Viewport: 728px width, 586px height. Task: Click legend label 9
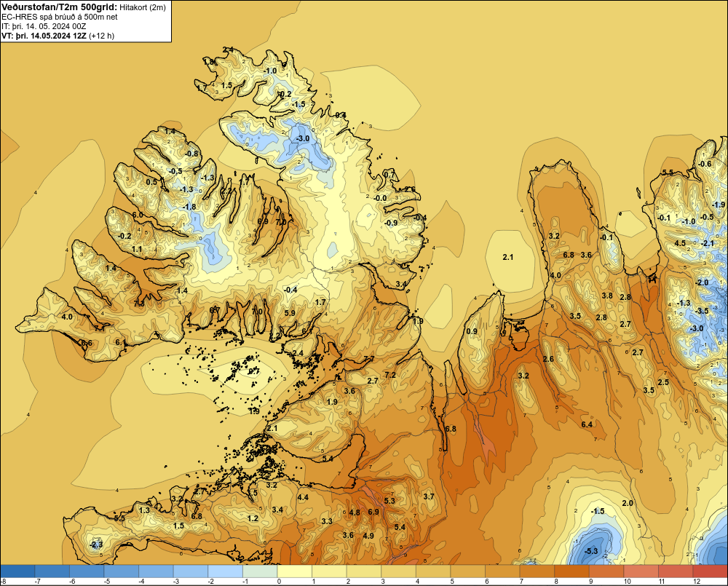point(590,582)
